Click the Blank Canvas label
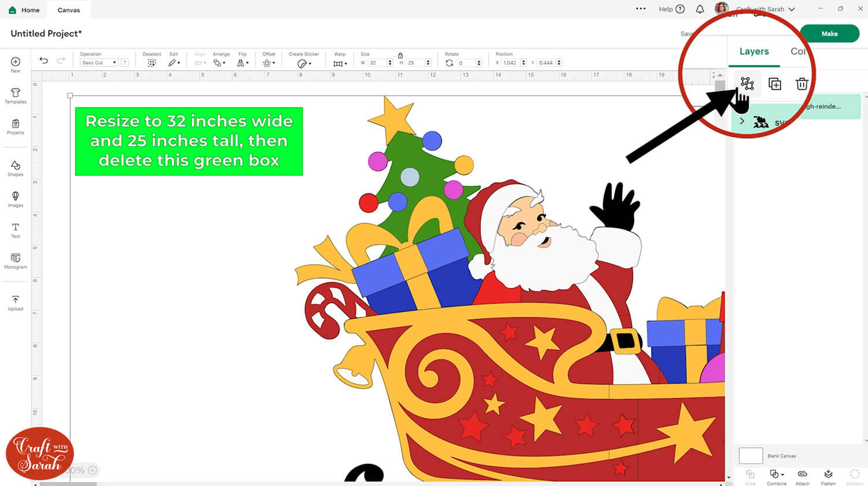Viewport: 868px width, 486px height. [x=782, y=456]
